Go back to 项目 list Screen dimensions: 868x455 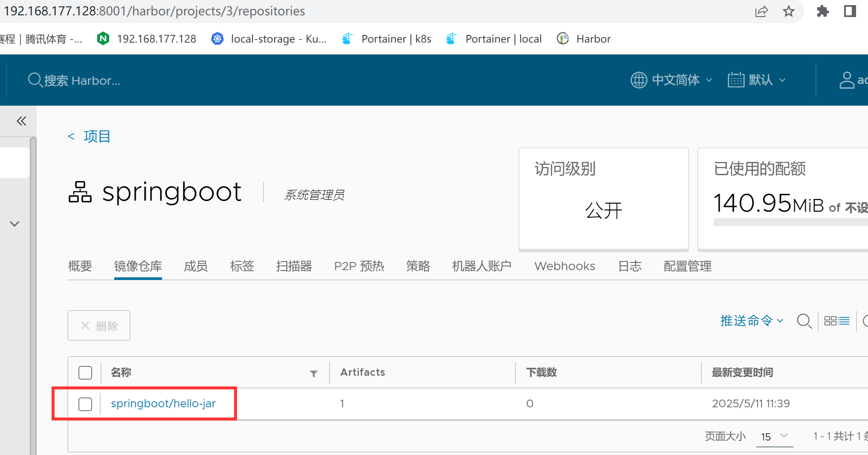90,136
